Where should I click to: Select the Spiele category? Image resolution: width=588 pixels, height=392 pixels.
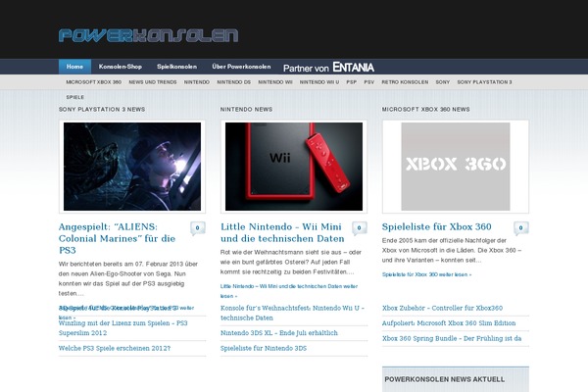pos(75,97)
